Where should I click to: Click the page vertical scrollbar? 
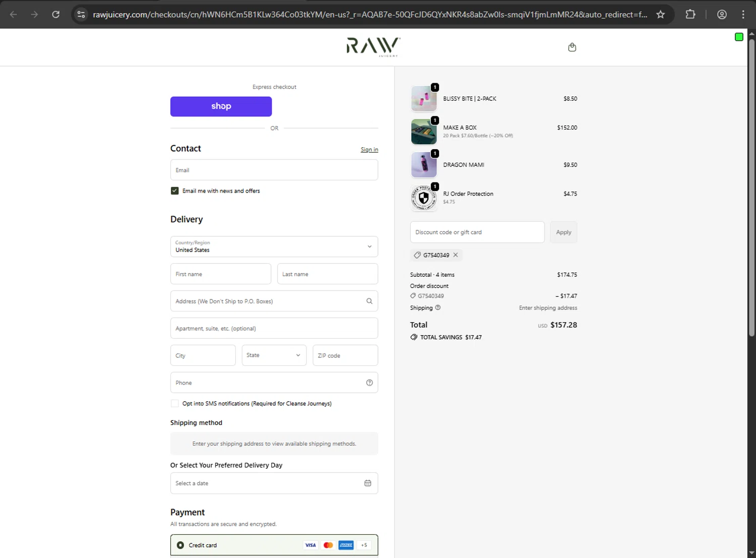coord(751,187)
